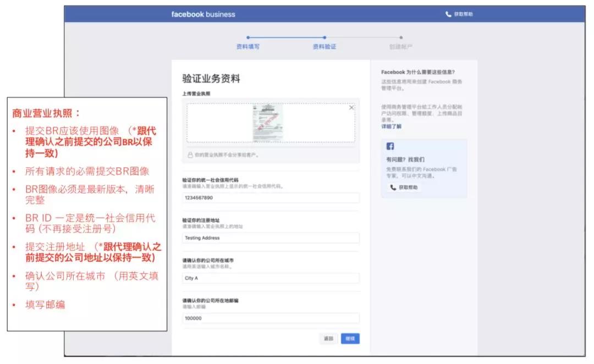Select the 创建账户 step
The image size is (594, 364).
tap(401, 47)
